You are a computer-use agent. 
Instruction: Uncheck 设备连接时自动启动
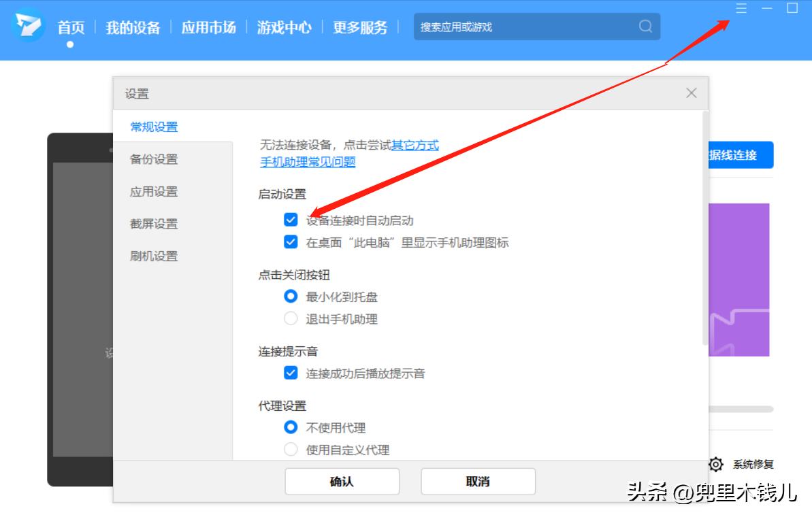click(x=291, y=220)
